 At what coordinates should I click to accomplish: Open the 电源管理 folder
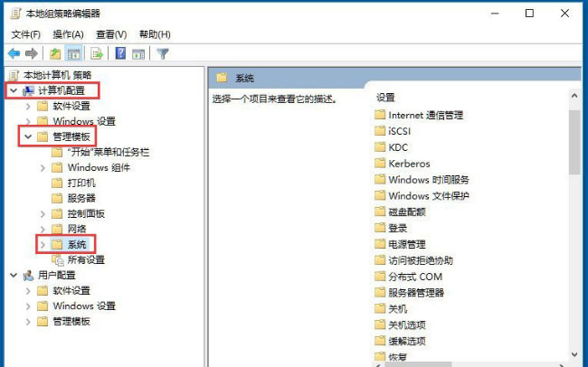(x=400, y=244)
